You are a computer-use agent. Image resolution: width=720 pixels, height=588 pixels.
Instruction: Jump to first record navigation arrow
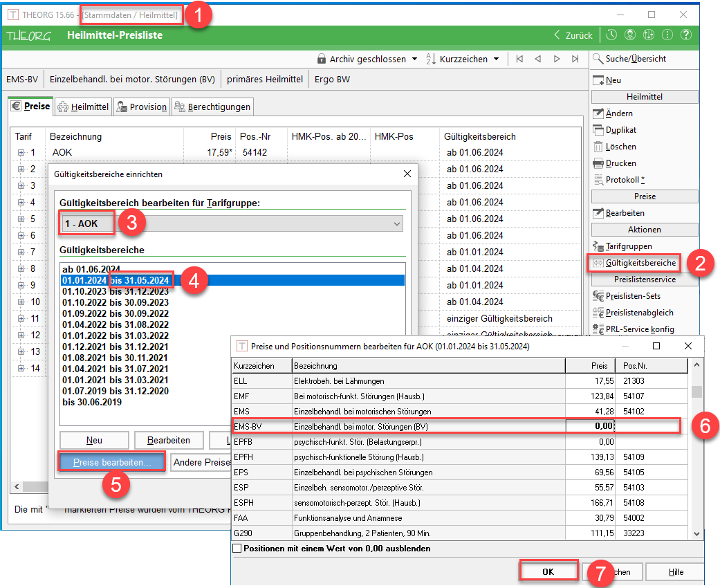pos(519,59)
